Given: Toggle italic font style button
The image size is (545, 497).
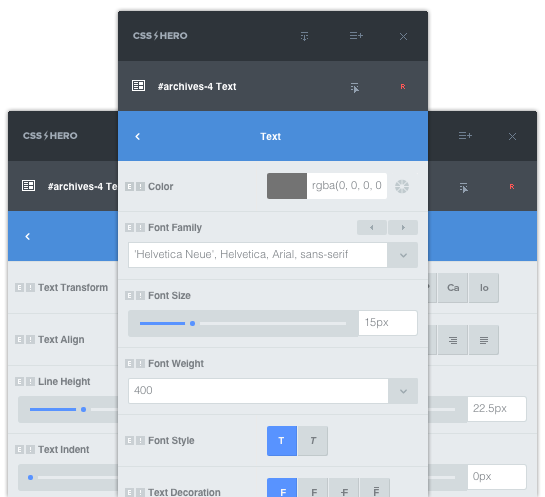Looking at the screenshot, I should 313,441.
